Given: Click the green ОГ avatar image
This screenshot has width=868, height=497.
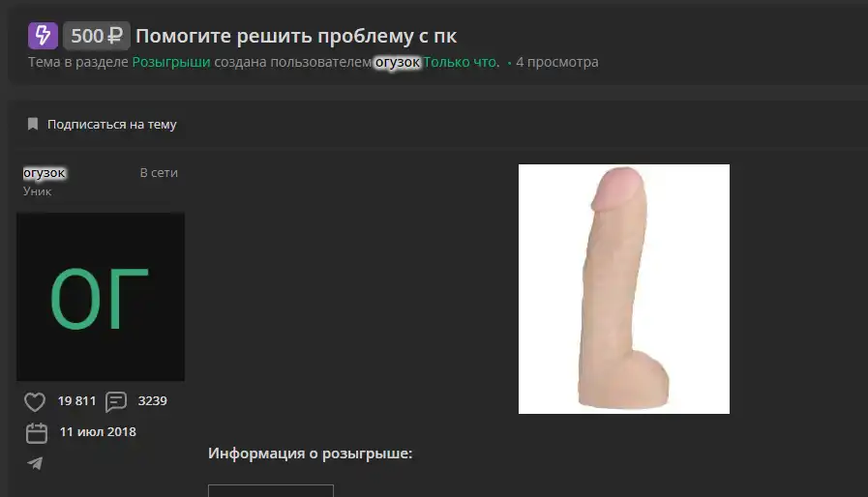Looking at the screenshot, I should point(101,297).
